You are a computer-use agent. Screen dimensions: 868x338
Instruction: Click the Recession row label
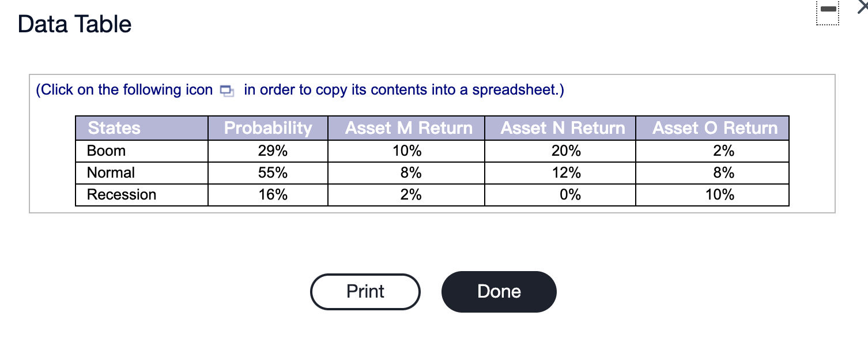[x=122, y=194]
